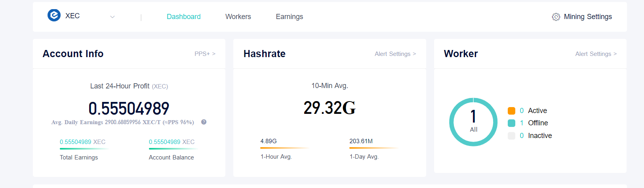Click the Hashrate card heading

coord(265,54)
